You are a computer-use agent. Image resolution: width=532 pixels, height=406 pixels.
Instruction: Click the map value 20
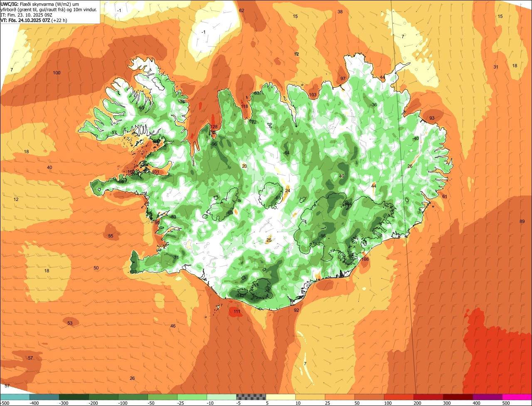(x=244, y=166)
